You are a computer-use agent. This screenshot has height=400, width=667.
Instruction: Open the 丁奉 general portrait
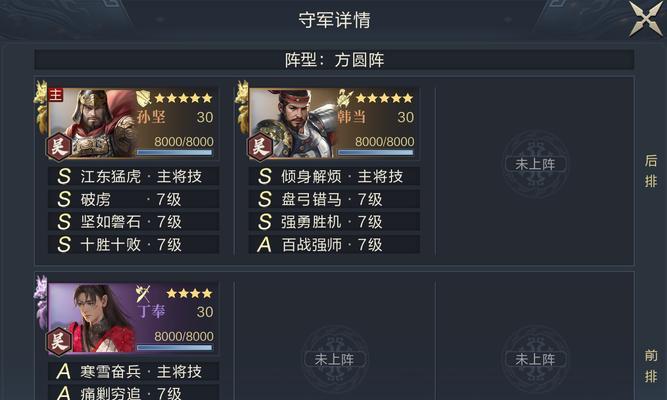(x=91, y=317)
